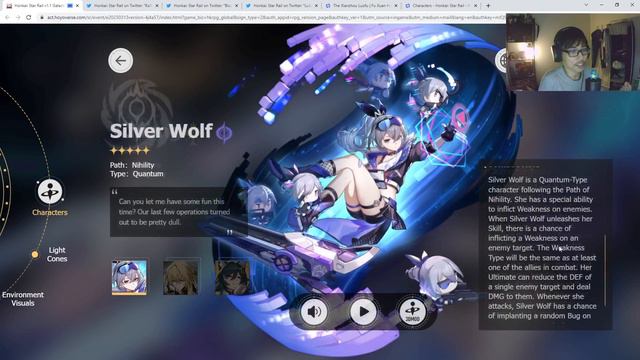Select the Light Cones dot marker
The image size is (640, 360).
35,254
